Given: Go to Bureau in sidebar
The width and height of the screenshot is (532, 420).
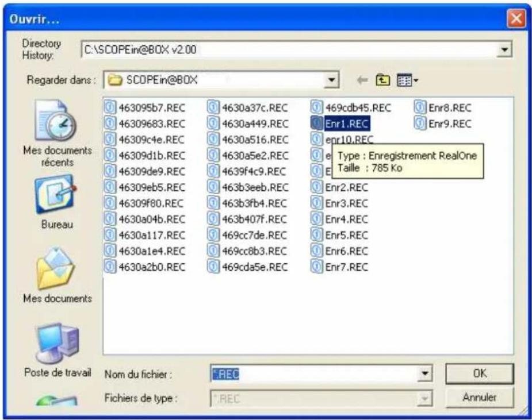Looking at the screenshot, I should (x=57, y=202).
